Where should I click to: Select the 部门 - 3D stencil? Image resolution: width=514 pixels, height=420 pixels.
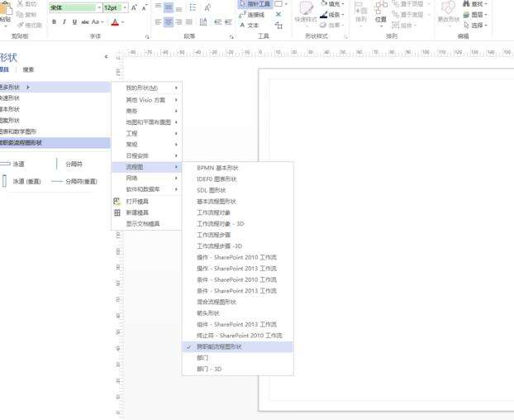[x=237, y=370]
